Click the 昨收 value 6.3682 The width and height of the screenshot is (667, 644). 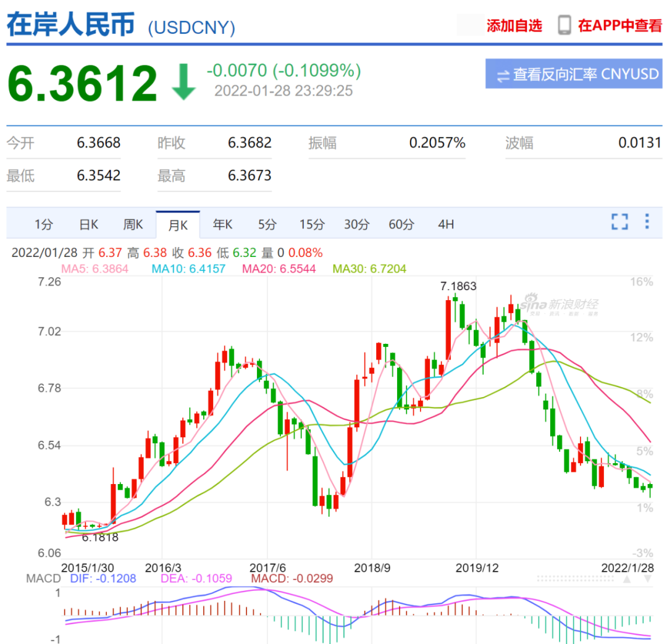(250, 143)
